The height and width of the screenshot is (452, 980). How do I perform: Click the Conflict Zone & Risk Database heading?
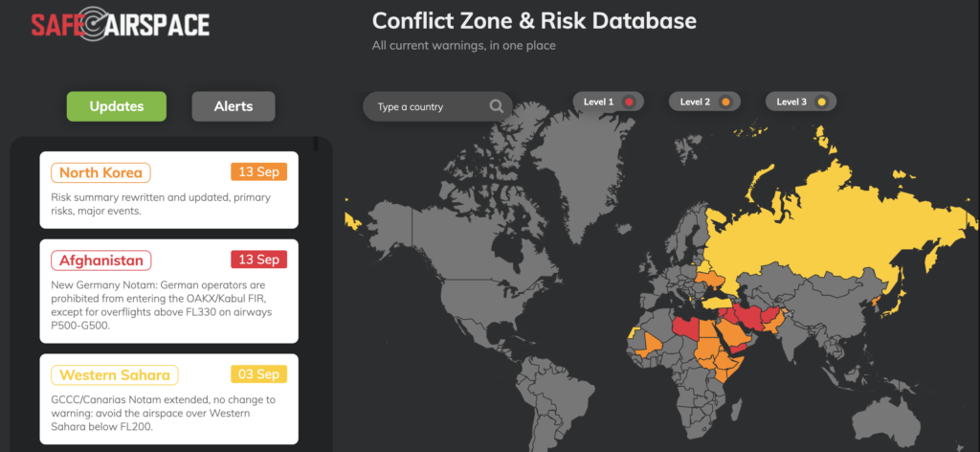point(534,21)
